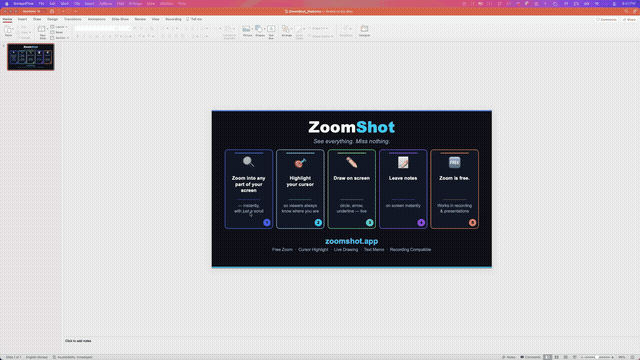This screenshot has height=360, width=640.
Task: Toggle Comments in the status bar
Action: click(530, 357)
